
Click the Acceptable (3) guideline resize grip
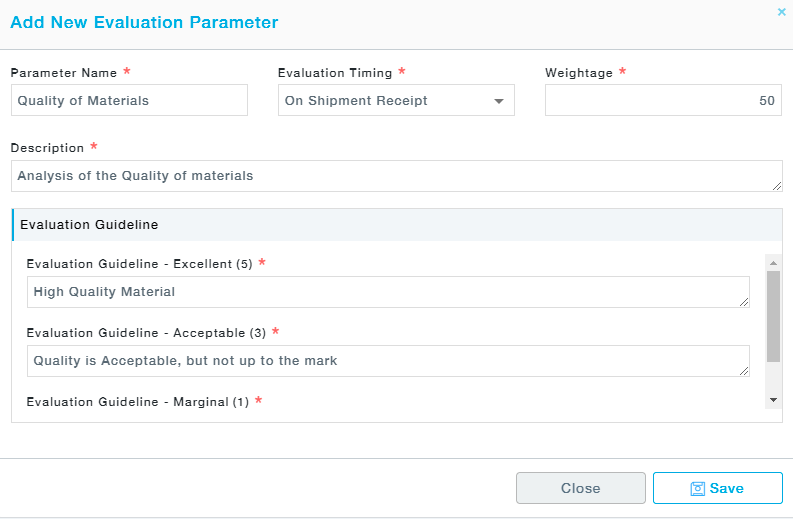point(744,371)
